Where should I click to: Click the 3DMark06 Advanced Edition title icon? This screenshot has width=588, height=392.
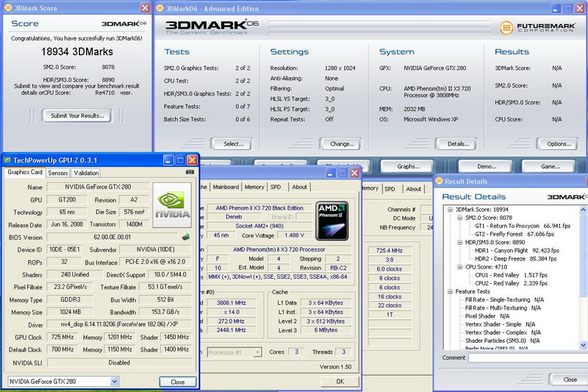pos(159,8)
